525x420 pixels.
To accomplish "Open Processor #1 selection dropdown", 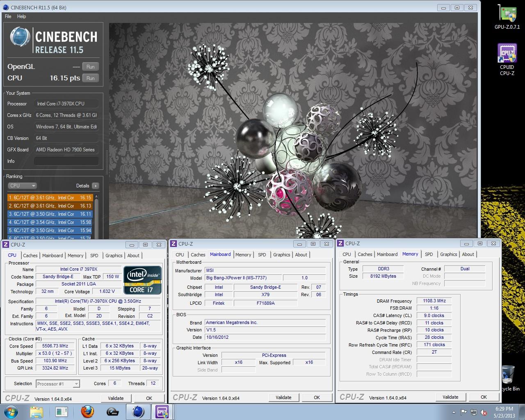I will [x=58, y=384].
